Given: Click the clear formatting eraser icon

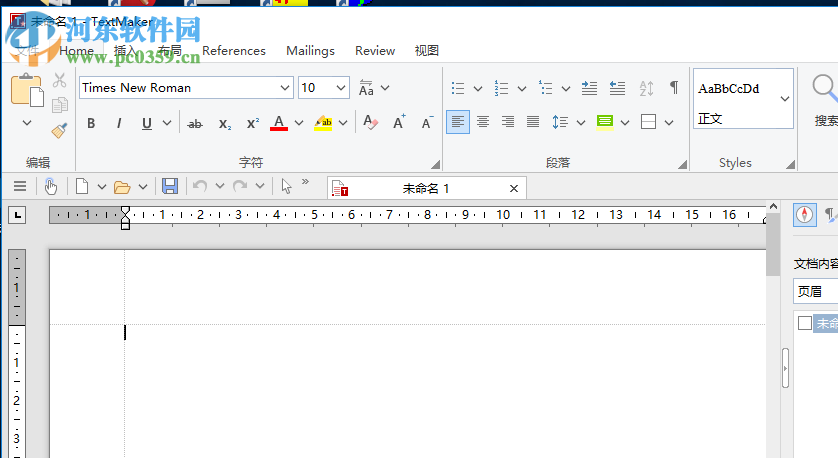Looking at the screenshot, I should 370,122.
